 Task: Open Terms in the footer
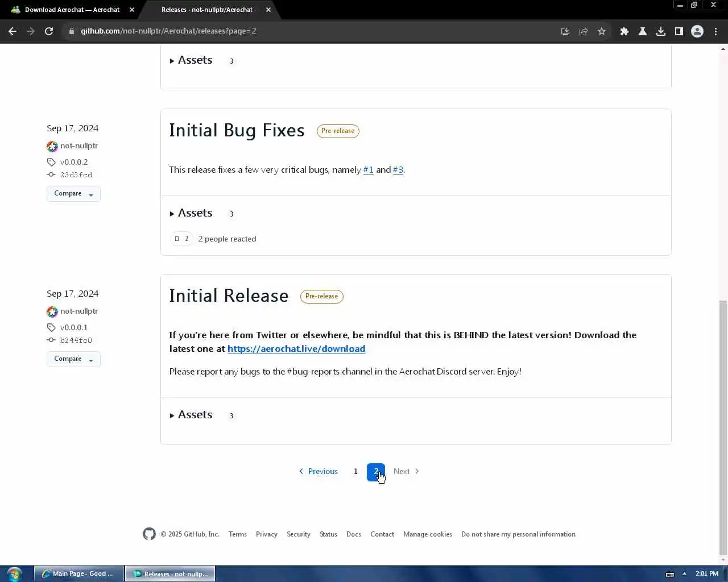[x=238, y=534]
